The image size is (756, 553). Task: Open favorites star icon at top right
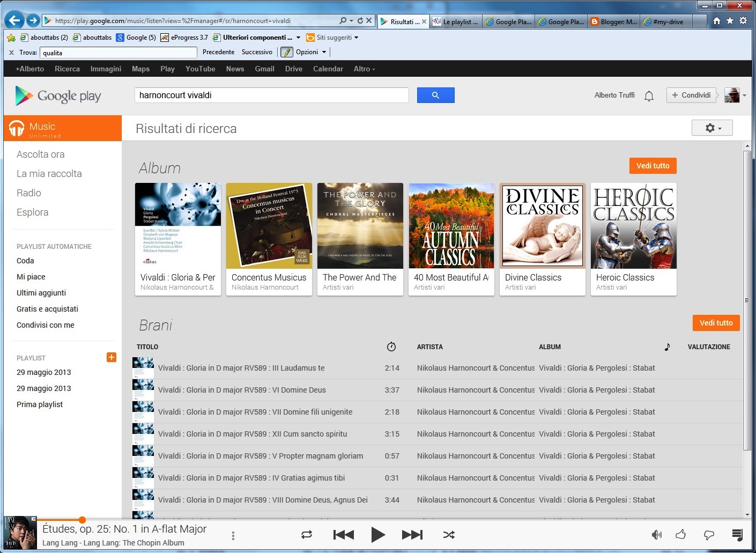730,21
